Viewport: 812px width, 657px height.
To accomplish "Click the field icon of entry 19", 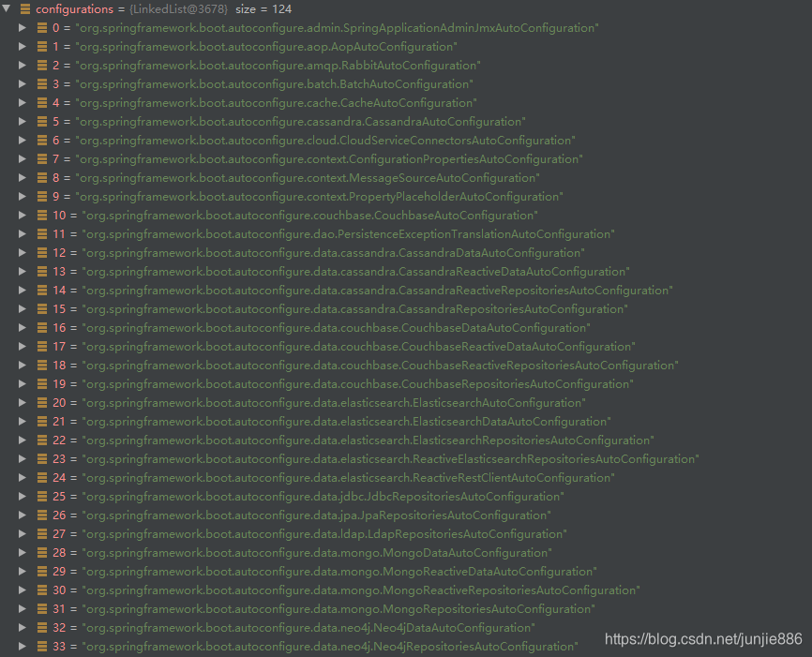I will [42, 383].
